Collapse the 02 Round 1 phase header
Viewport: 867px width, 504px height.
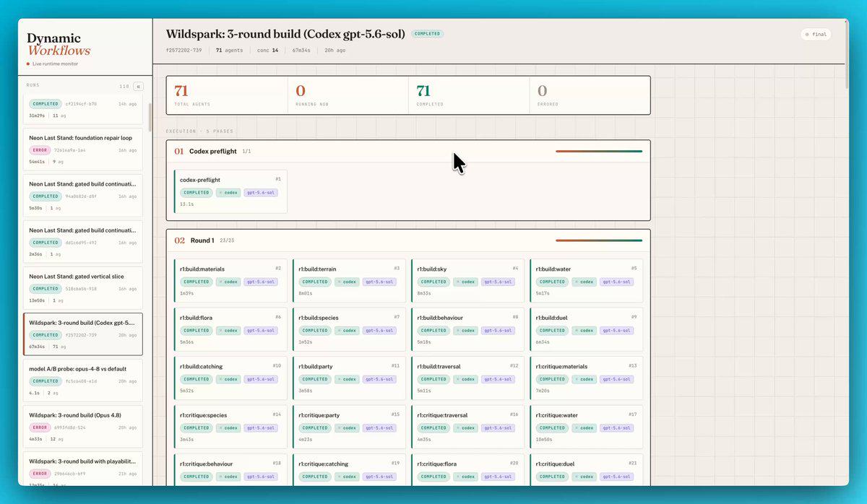point(408,240)
